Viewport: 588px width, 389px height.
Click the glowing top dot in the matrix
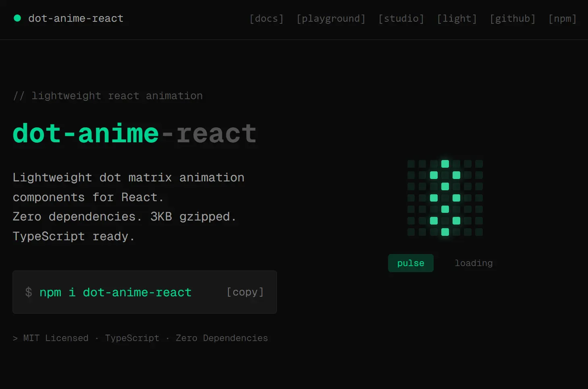pyautogui.click(x=445, y=164)
